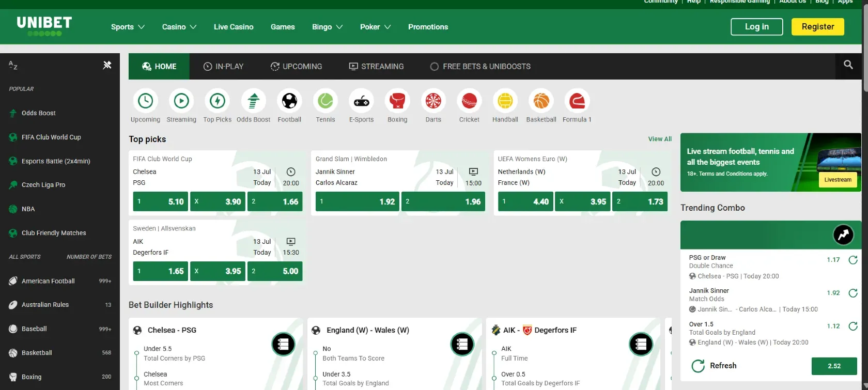
Task: Bet on PSG at 1.66
Action: 275,201
